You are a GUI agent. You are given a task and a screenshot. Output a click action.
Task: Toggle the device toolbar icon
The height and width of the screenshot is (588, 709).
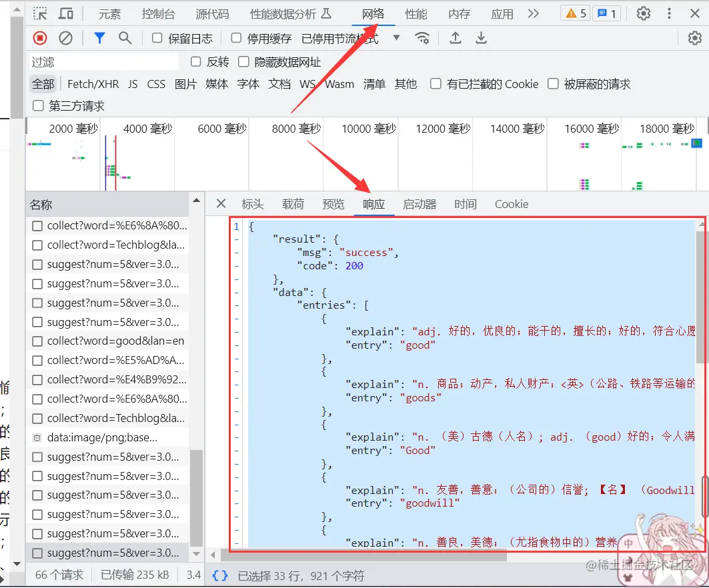[x=66, y=13]
